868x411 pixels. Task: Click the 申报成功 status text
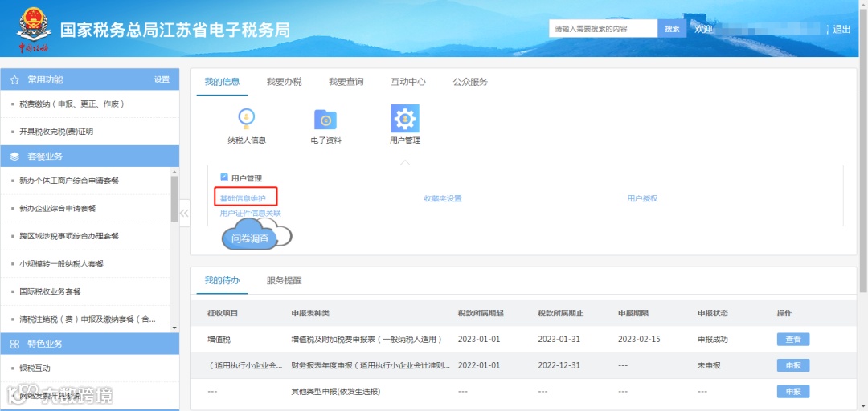(x=712, y=339)
